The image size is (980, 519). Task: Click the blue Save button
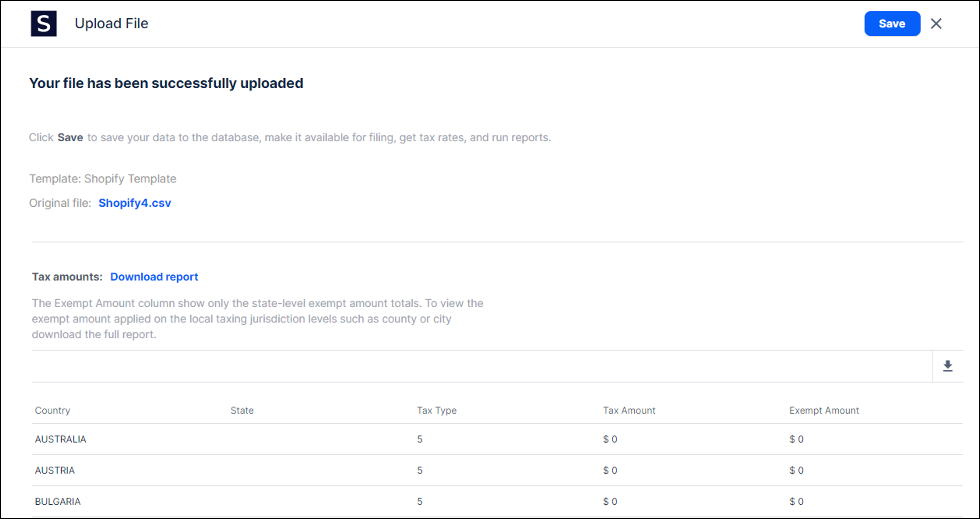pos(892,24)
